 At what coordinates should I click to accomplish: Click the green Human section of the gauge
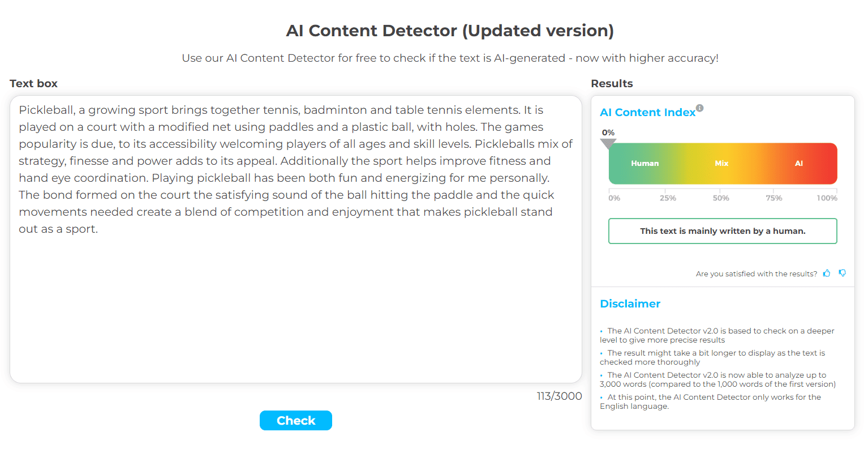click(x=644, y=164)
